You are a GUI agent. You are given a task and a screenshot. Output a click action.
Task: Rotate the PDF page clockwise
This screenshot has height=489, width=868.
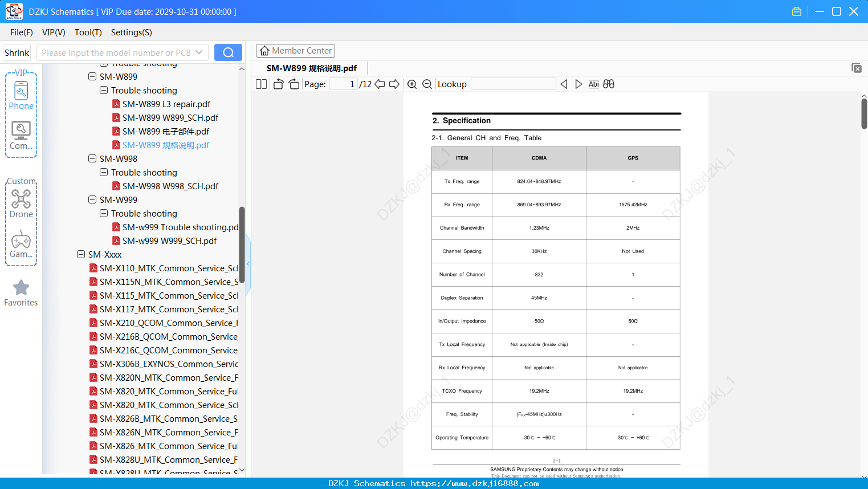[294, 84]
